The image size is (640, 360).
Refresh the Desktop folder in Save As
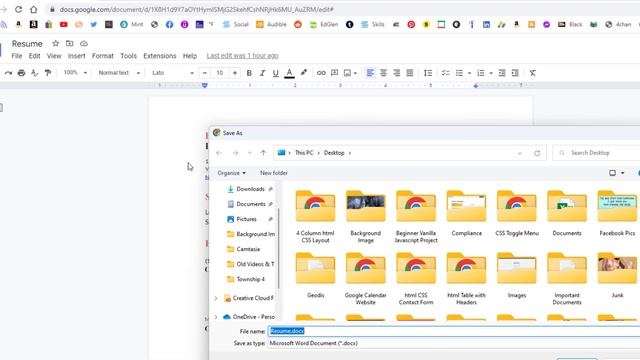537,153
